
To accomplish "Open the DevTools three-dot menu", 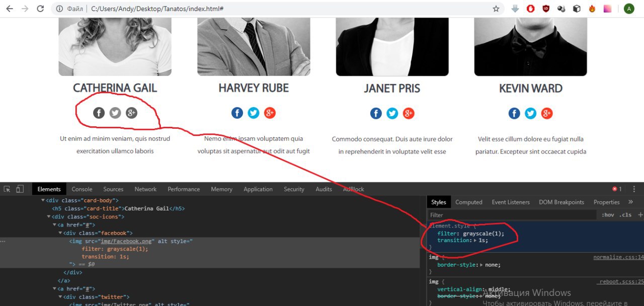I will pyautogui.click(x=634, y=189).
